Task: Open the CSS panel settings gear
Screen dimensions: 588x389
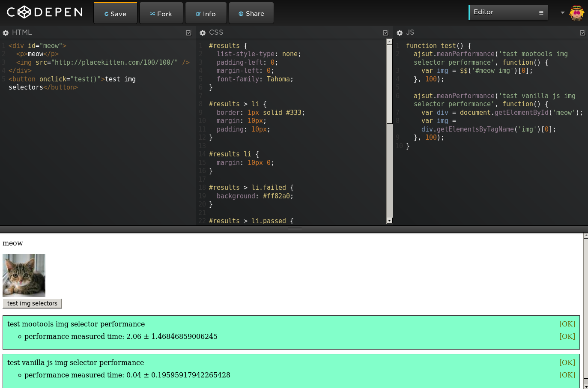Action: click(202, 32)
